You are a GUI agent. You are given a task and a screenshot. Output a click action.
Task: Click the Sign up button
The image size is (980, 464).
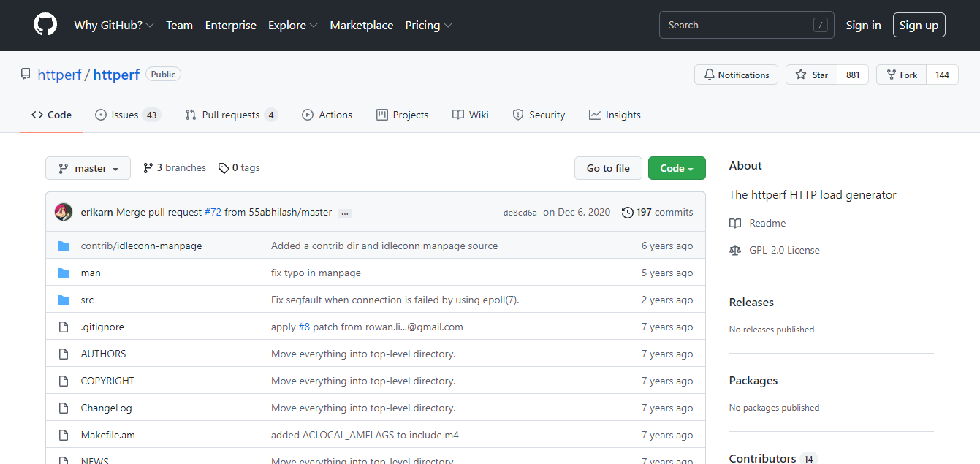[919, 25]
